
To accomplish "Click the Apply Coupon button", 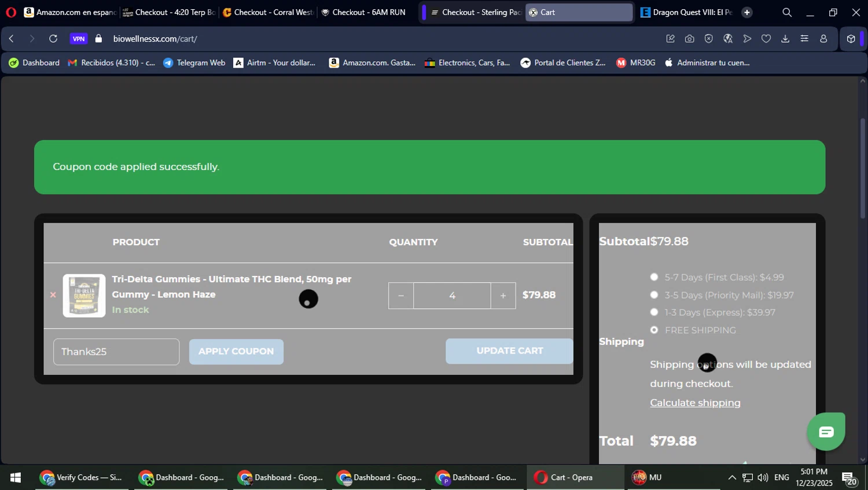I will coord(236,351).
